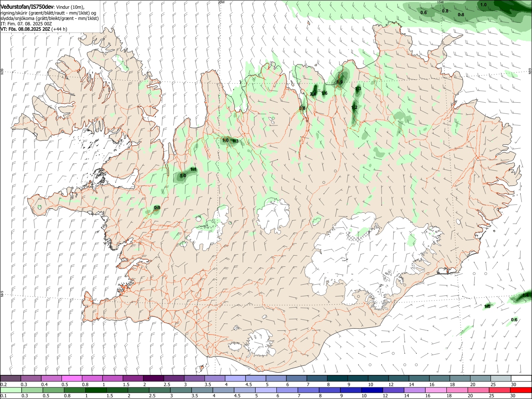Click the 1.5 value over the southeast sea
The image size is (532, 399).
point(487,306)
